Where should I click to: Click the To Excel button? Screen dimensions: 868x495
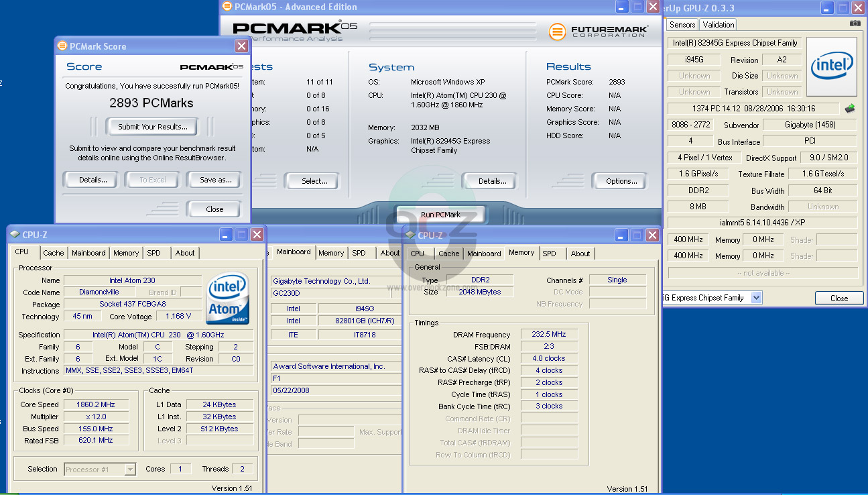click(x=153, y=180)
